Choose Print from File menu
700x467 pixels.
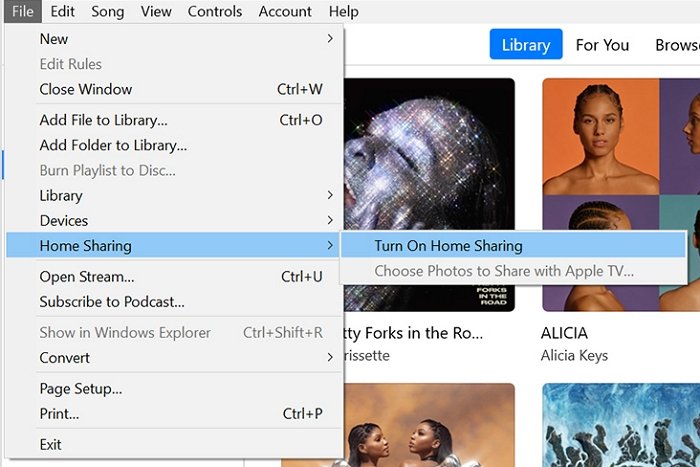click(x=175, y=413)
